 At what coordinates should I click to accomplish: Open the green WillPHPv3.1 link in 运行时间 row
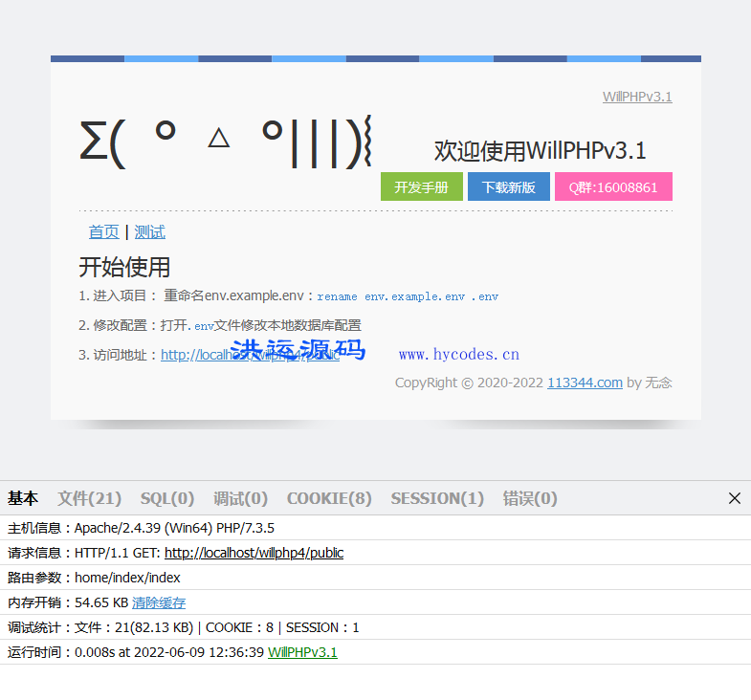click(302, 652)
